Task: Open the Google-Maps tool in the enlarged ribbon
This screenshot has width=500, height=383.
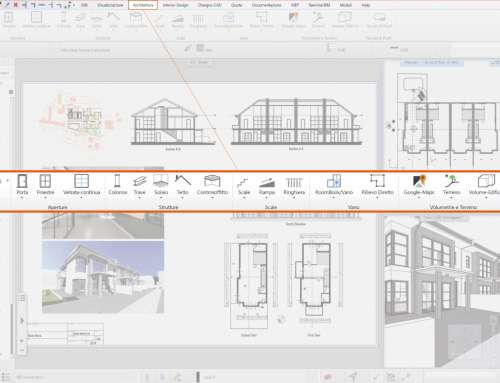Action: [x=419, y=185]
